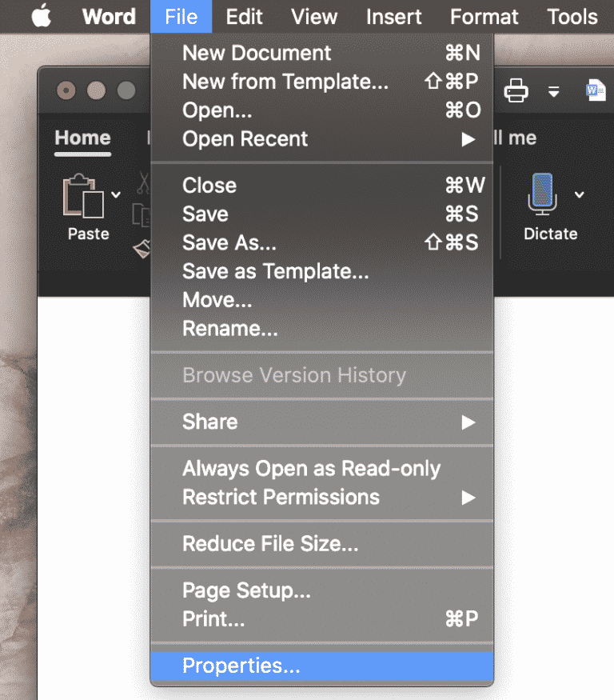
Task: Toggle Always Open as Read-only
Action: (x=311, y=468)
